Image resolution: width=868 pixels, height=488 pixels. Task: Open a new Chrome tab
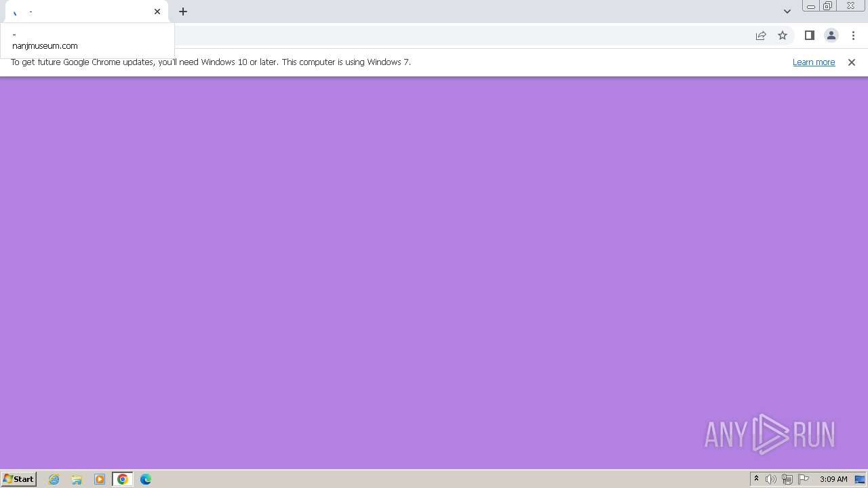[x=183, y=12]
